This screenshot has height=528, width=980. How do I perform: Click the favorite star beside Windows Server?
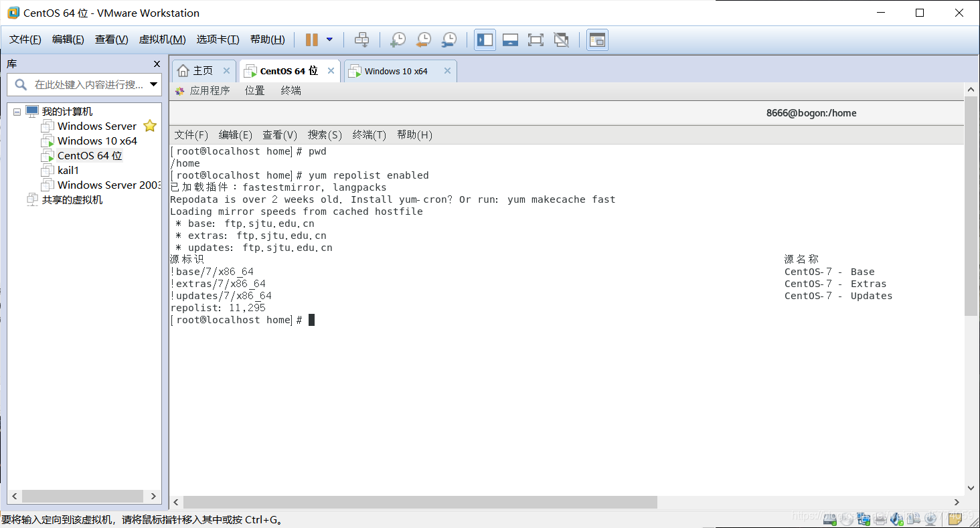150,126
